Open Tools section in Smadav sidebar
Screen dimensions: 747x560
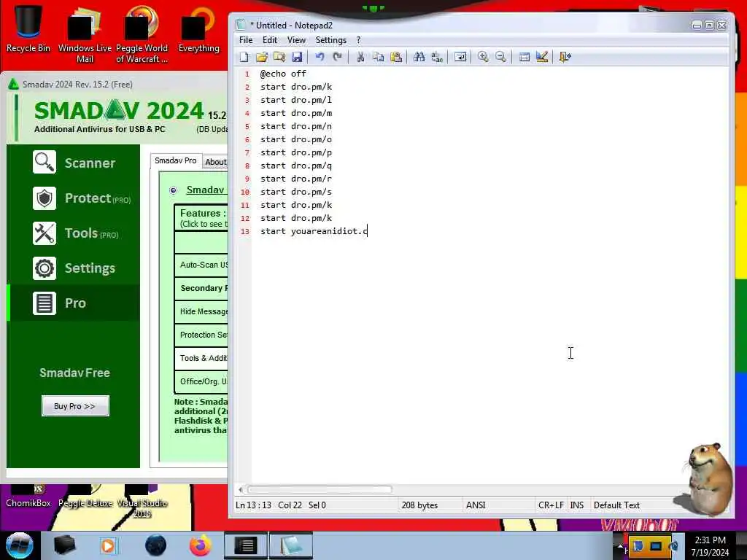coord(74,233)
